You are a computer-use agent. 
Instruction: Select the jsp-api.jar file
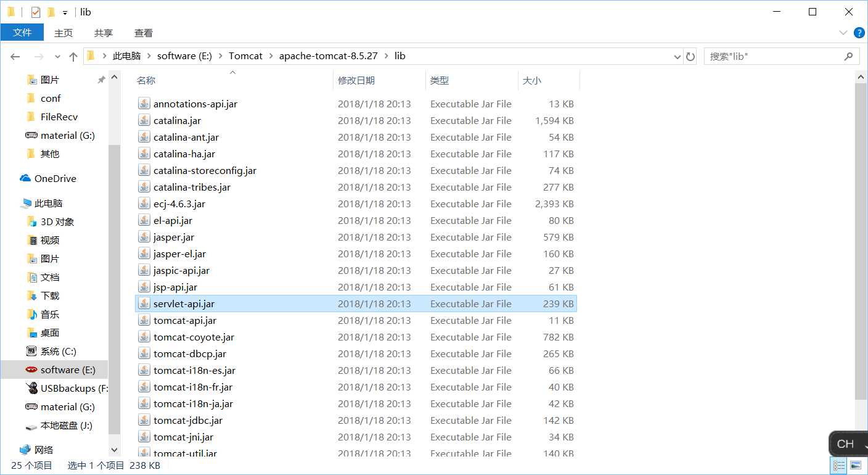356,287
